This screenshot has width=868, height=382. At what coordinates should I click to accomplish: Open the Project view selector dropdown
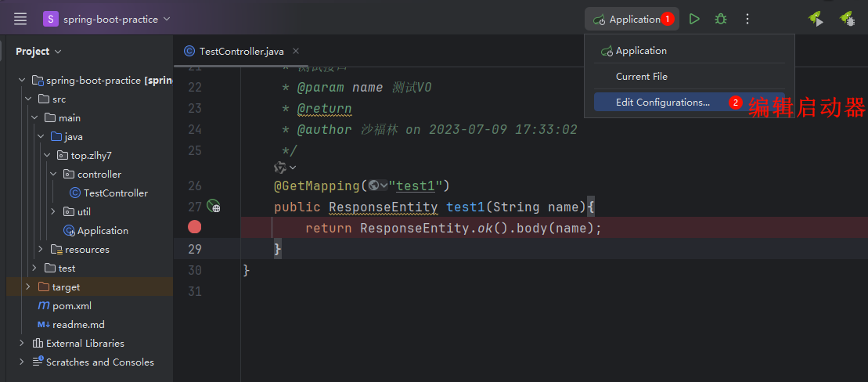pos(38,52)
